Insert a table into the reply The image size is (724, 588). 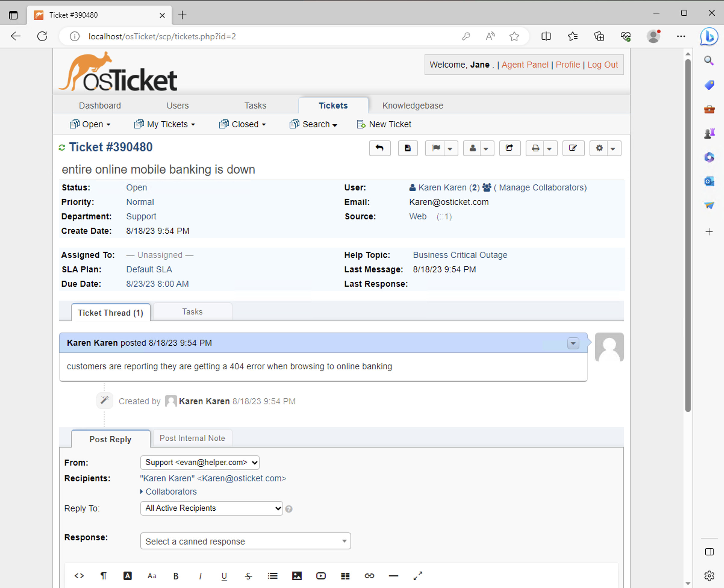point(345,575)
